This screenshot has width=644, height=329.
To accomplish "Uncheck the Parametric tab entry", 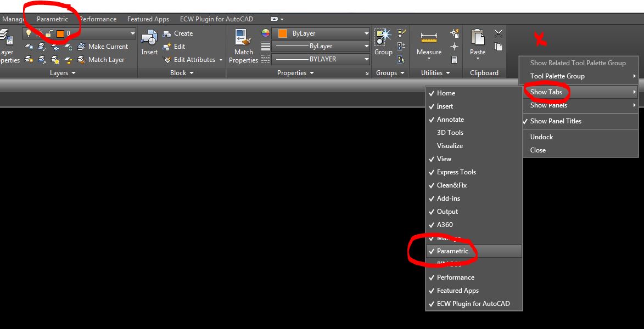I will click(451, 251).
